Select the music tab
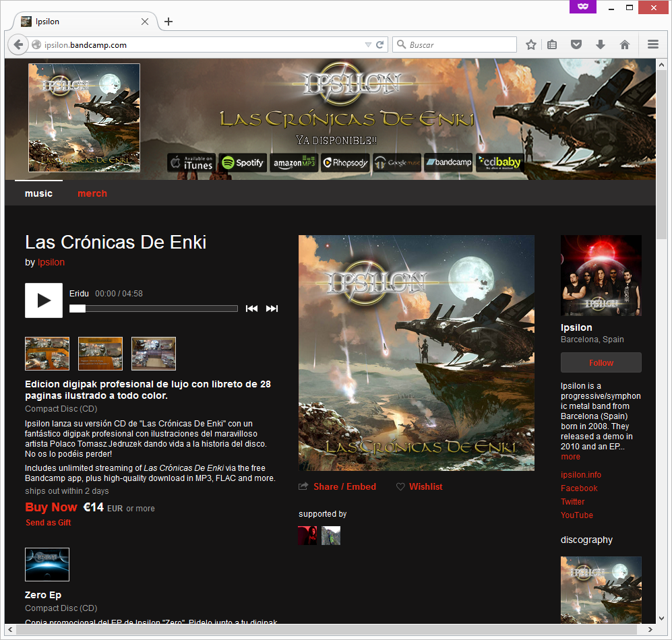The width and height of the screenshot is (672, 640). click(x=38, y=193)
